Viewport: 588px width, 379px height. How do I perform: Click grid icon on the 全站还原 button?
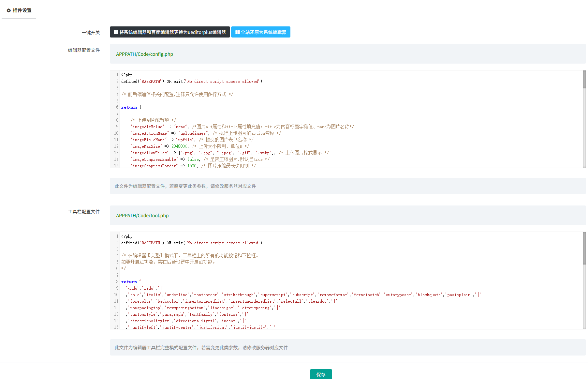(237, 32)
